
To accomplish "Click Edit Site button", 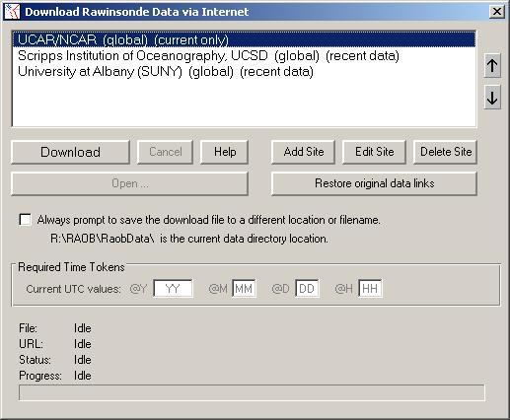I will pyautogui.click(x=374, y=152).
